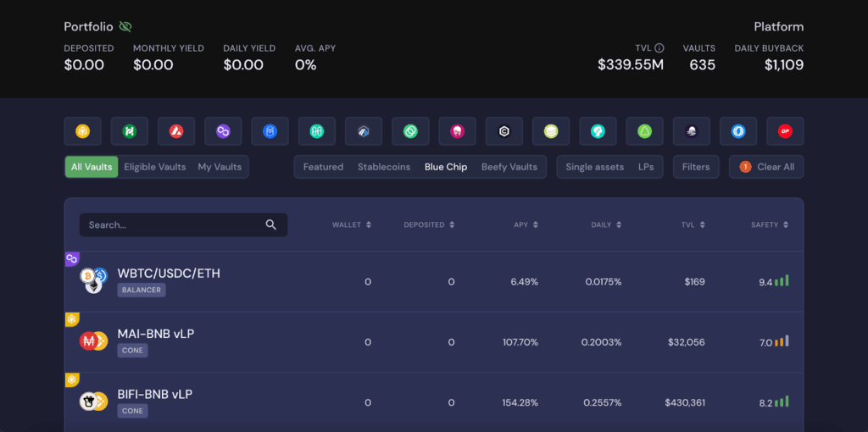Viewport: 868px width, 432px height.
Task: Open the Filters panel
Action: pos(696,167)
